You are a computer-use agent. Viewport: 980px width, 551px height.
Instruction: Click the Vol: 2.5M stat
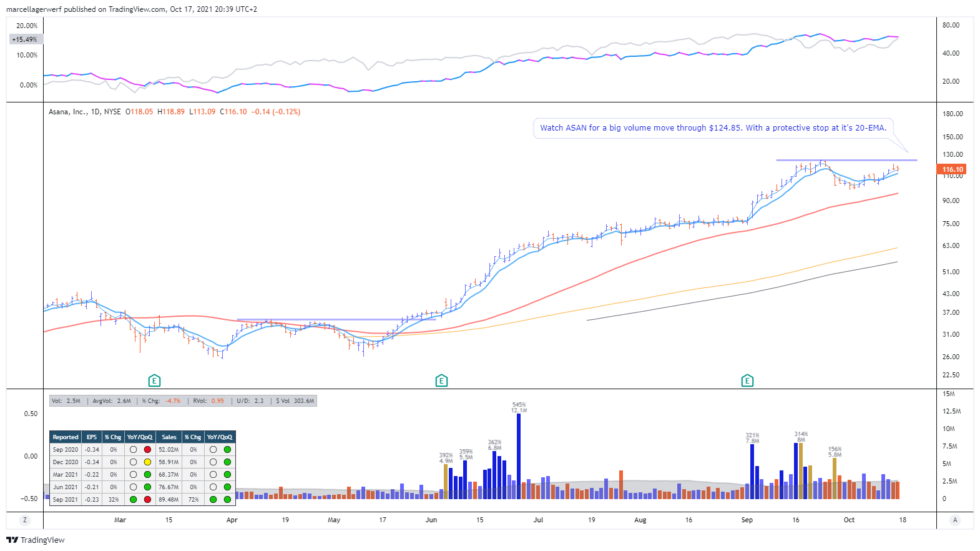coord(66,401)
